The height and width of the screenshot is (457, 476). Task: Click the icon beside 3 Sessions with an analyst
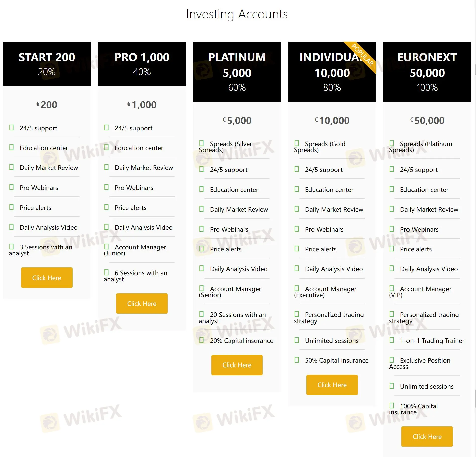[x=11, y=247]
